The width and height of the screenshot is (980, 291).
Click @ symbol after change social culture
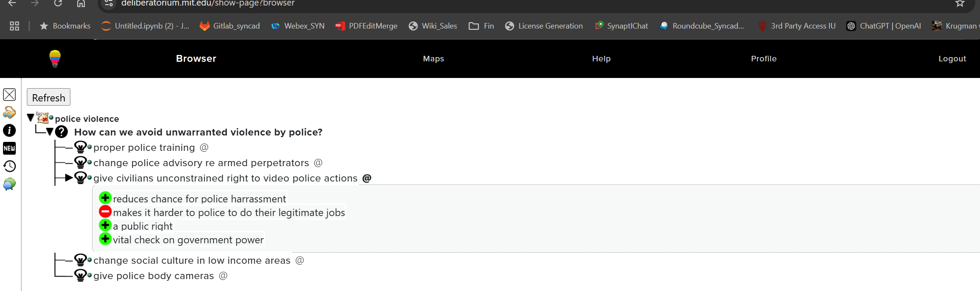point(300,260)
